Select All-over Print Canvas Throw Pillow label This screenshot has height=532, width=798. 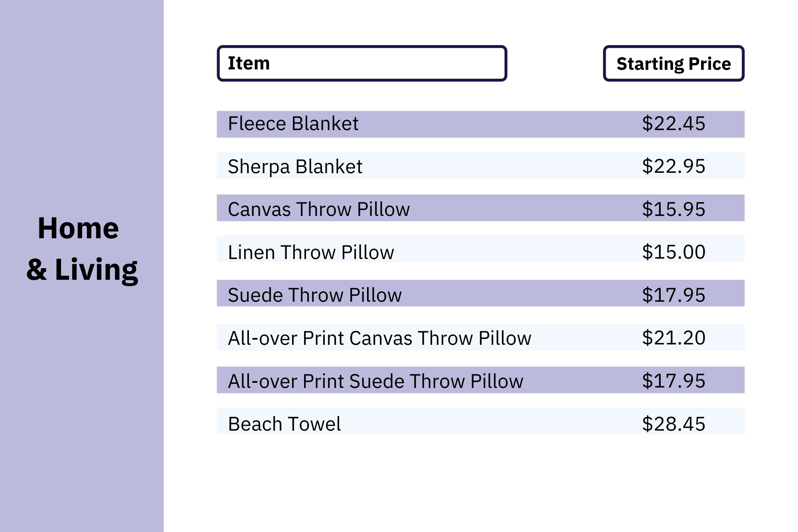tap(379, 338)
